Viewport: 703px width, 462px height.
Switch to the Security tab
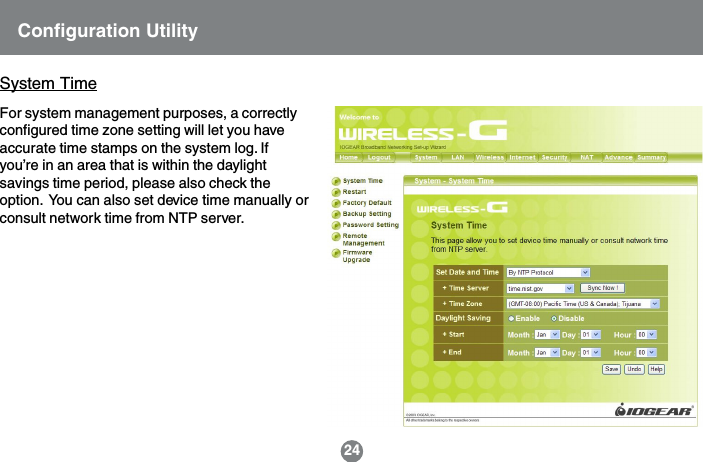(x=555, y=157)
